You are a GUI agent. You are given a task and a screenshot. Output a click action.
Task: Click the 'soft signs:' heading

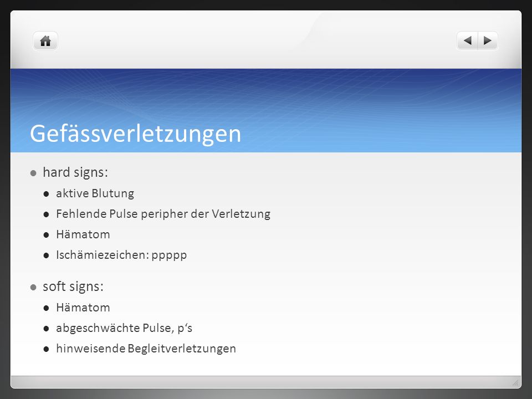(x=73, y=287)
